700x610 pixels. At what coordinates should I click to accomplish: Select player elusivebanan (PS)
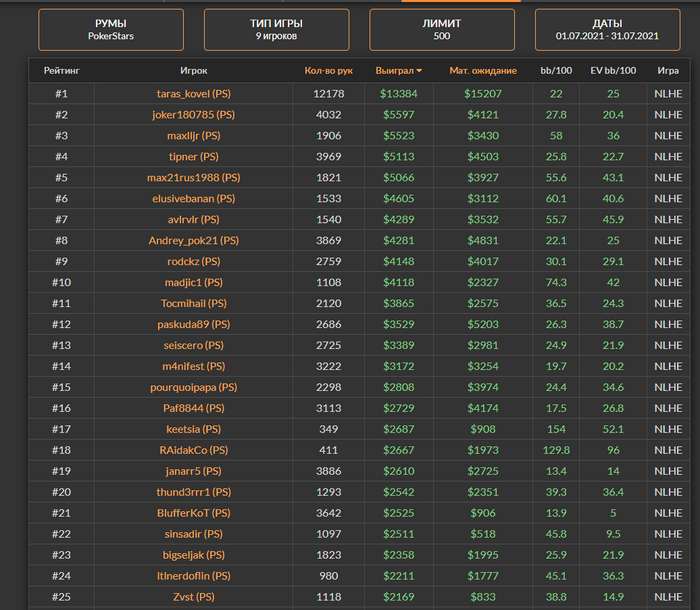coord(193,198)
